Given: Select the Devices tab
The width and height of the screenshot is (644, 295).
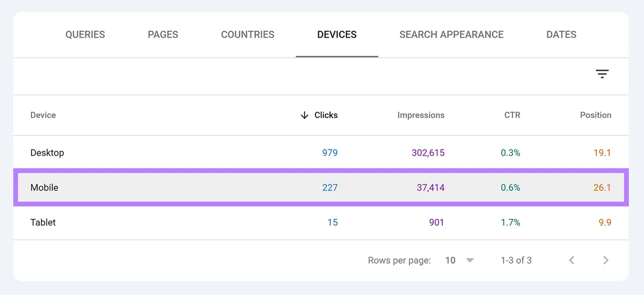Looking at the screenshot, I should (337, 34).
